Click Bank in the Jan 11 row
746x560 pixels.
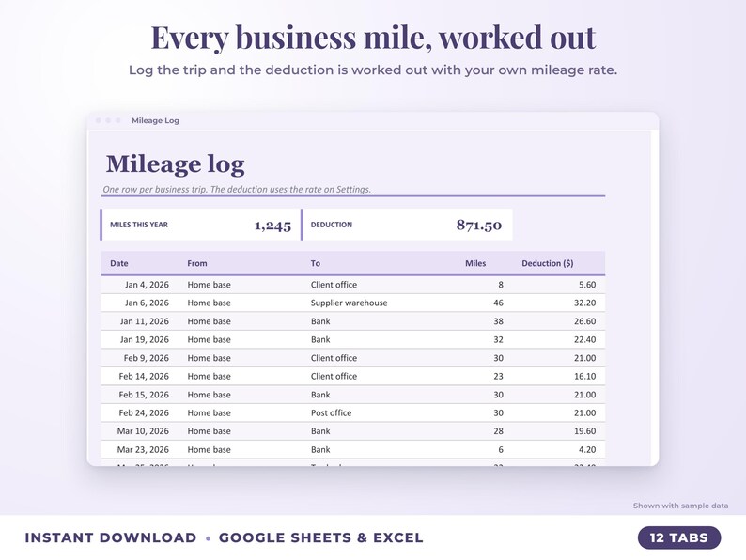pyautogui.click(x=320, y=321)
